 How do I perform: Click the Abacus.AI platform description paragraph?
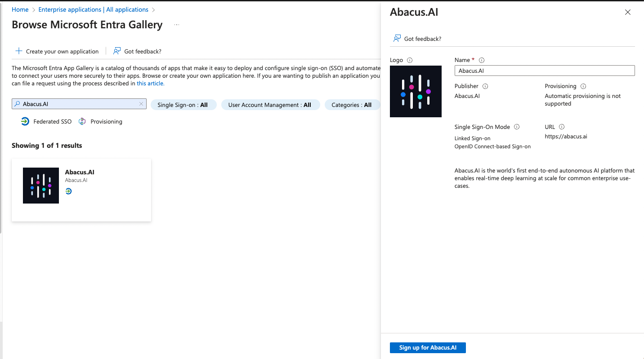coord(545,178)
